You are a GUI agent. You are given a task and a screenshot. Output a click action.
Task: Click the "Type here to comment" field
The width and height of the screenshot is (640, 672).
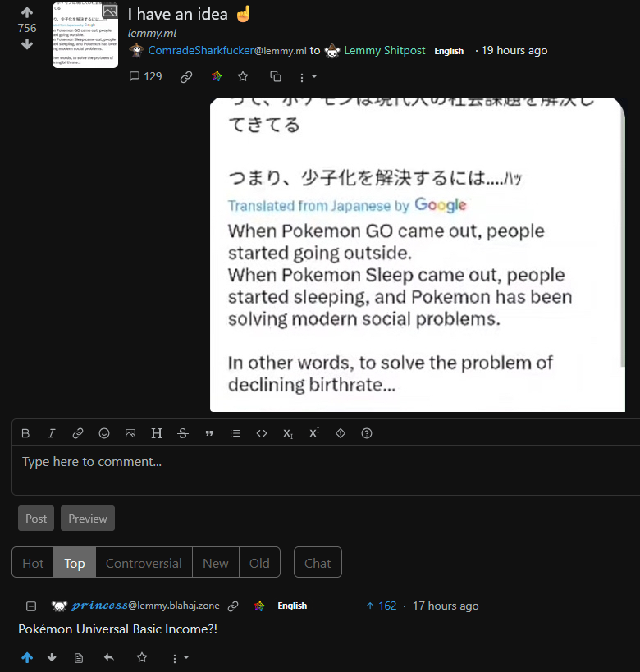pos(326,469)
